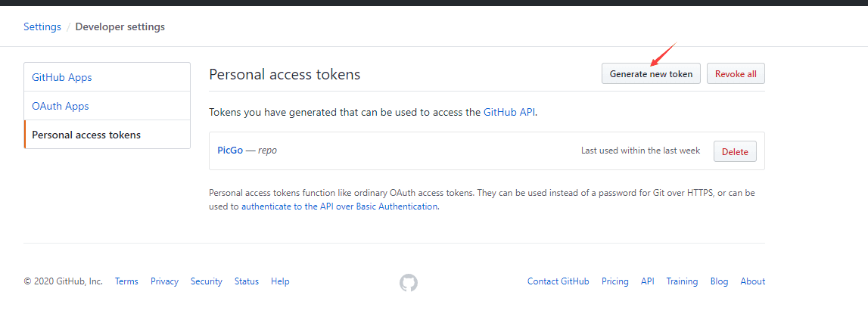Open the Pricing footer link
The width and height of the screenshot is (868, 326).
tap(615, 281)
